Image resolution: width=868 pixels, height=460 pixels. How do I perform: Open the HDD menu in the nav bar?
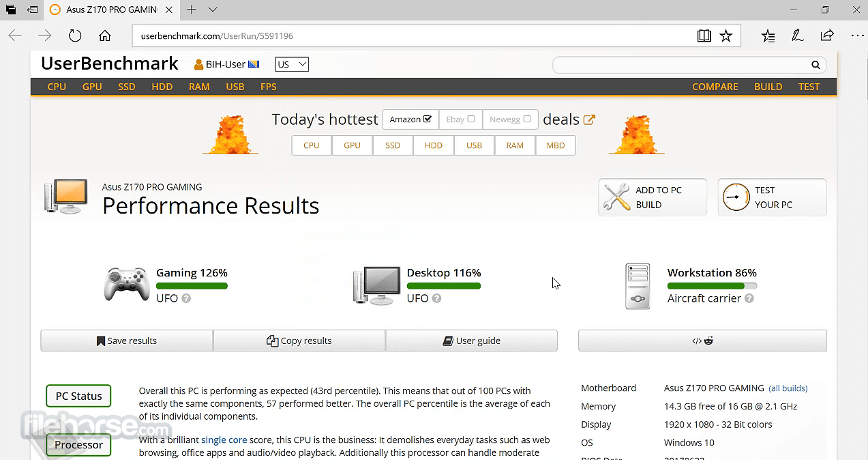(162, 87)
